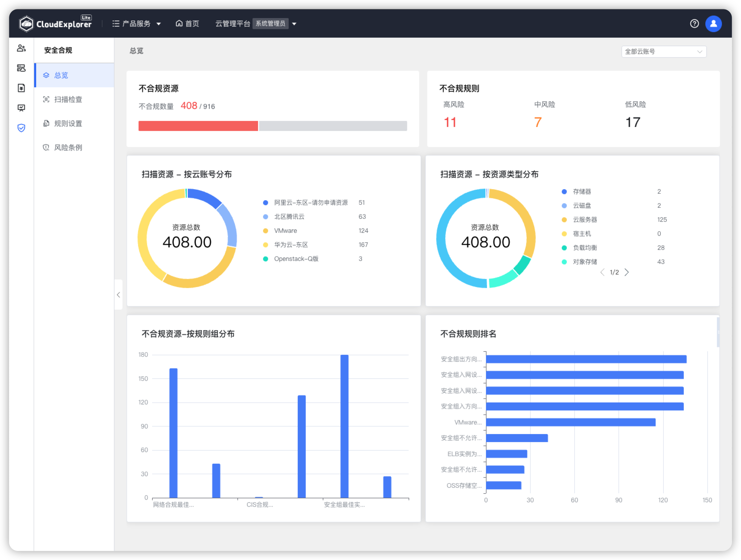Switch to the 扫描检查 menu item
Screen dimensions: 741x560
pyautogui.click(x=68, y=99)
